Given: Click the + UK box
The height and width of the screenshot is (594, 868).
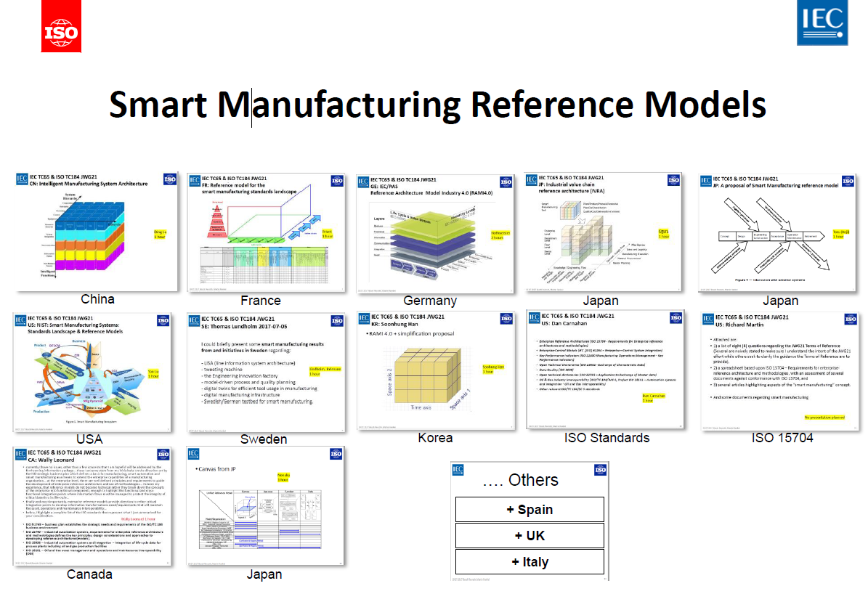Looking at the screenshot, I should tap(530, 536).
